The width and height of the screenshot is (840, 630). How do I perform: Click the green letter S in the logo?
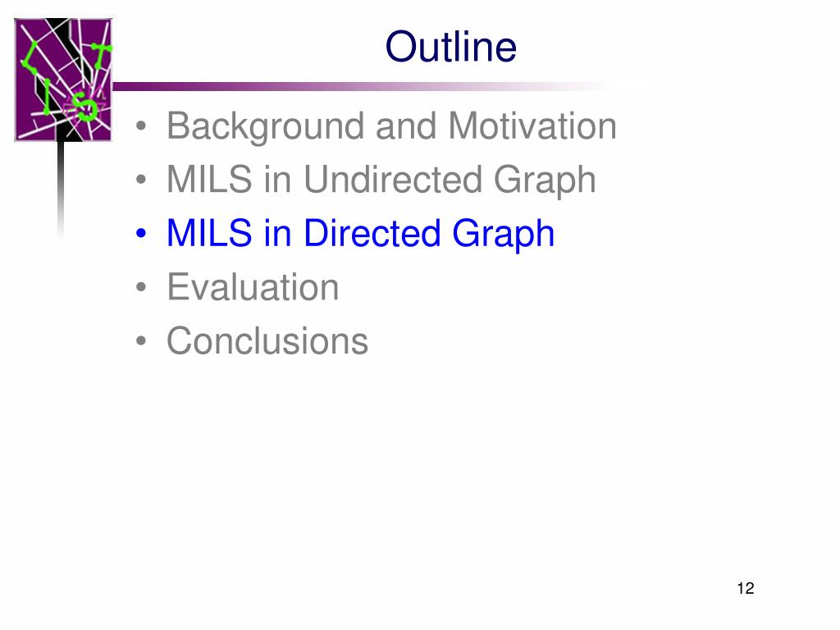[85, 107]
